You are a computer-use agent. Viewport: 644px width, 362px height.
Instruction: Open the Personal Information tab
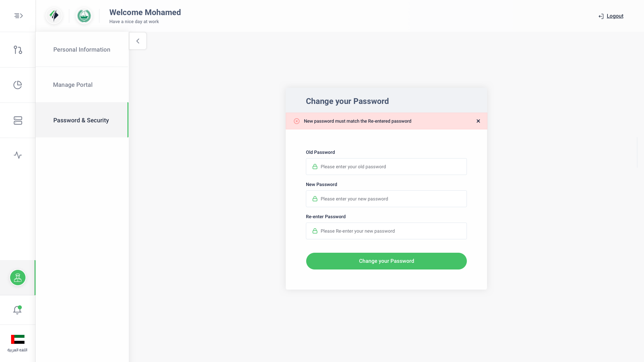82,50
